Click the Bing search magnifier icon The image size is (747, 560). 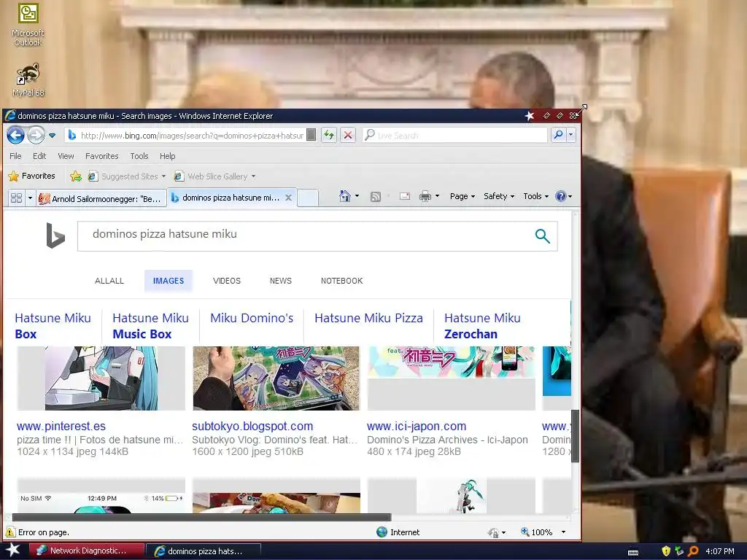pos(542,236)
